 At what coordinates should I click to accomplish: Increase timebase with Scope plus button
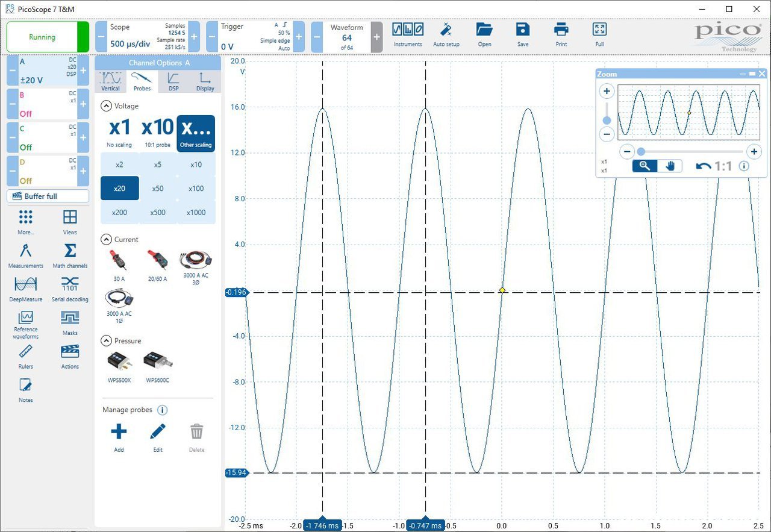[194, 37]
